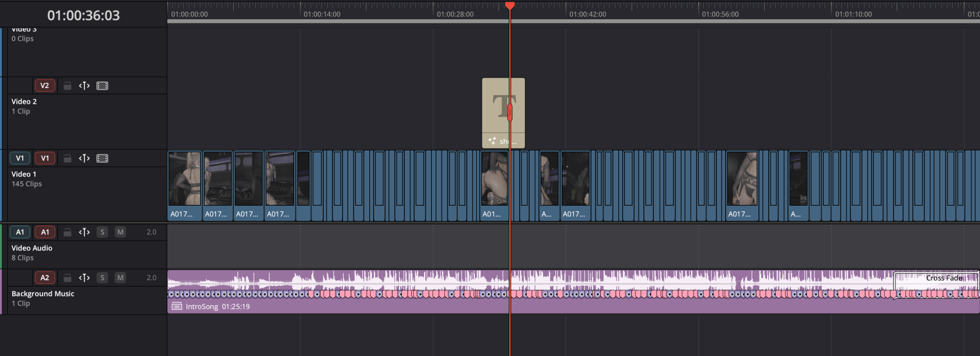
Task: Solo the Background Music track
Action: [x=103, y=278]
